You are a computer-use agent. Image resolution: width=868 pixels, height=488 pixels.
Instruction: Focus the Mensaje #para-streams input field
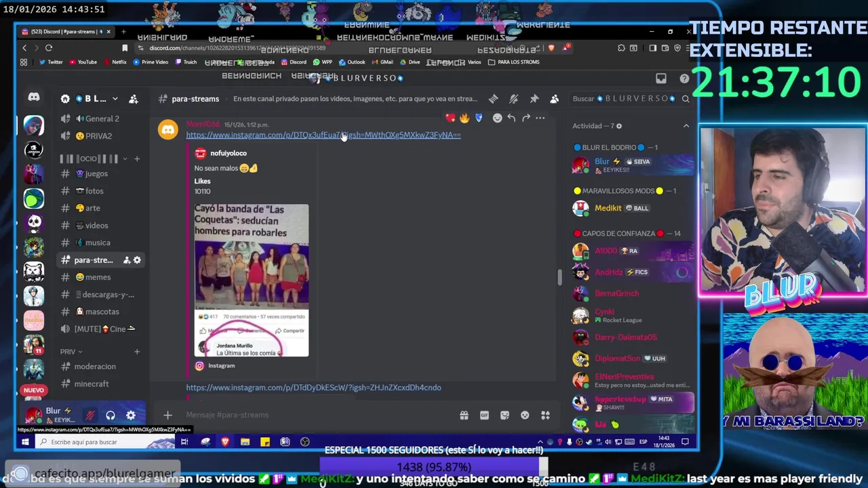pos(319,415)
